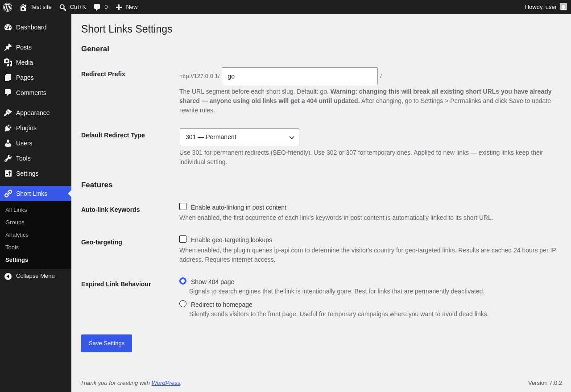Click the 'Expired Link Behaviour' label
The height and width of the screenshot is (392, 571).
pos(116,284)
